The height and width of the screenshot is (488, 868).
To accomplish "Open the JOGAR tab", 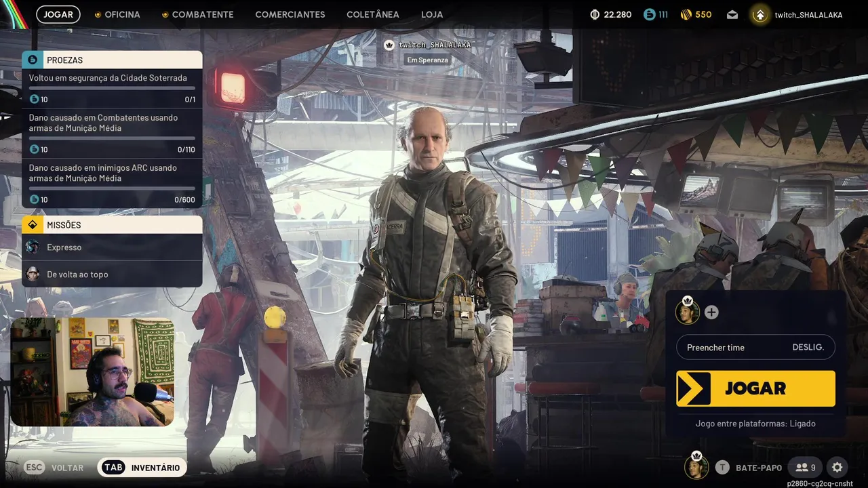I will pos(58,14).
